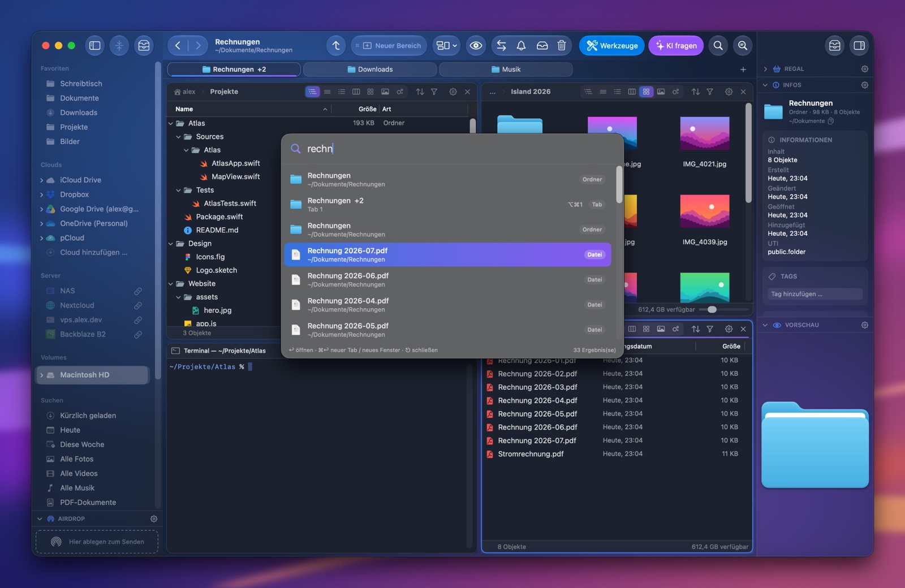
Task: Switch to the Downloads tab
Action: pyautogui.click(x=370, y=70)
